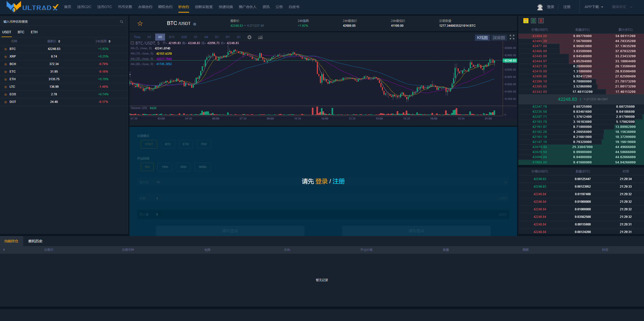Show only the sell orders book view
The height and width of the screenshot is (321, 644).
(x=541, y=21)
